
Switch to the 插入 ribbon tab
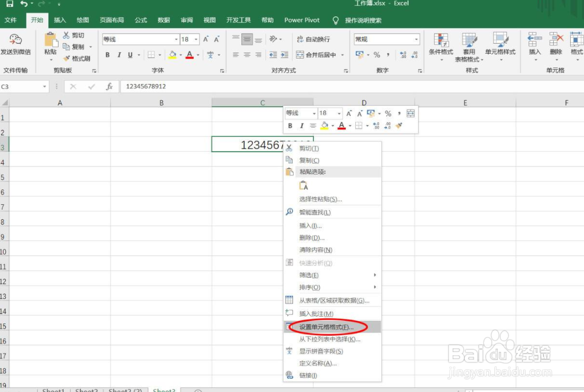(x=60, y=20)
